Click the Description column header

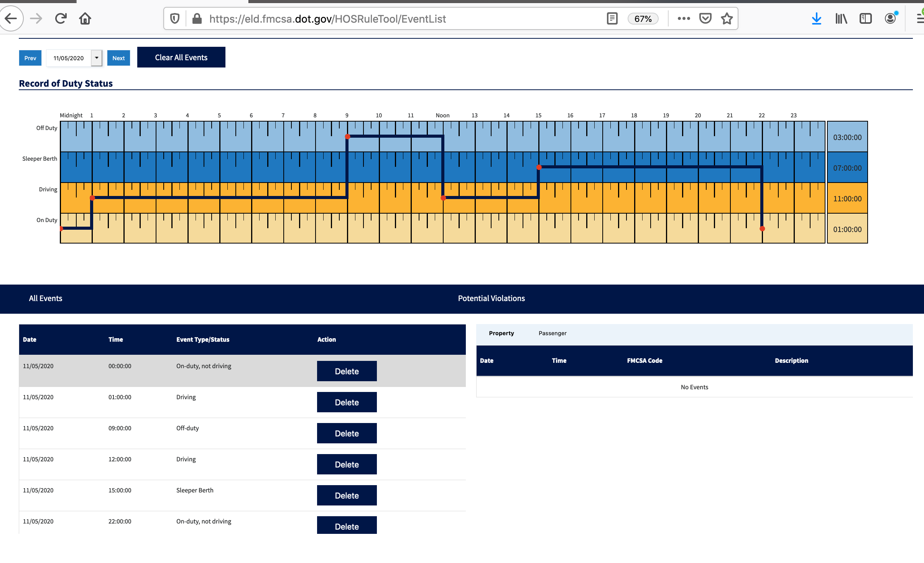791,361
